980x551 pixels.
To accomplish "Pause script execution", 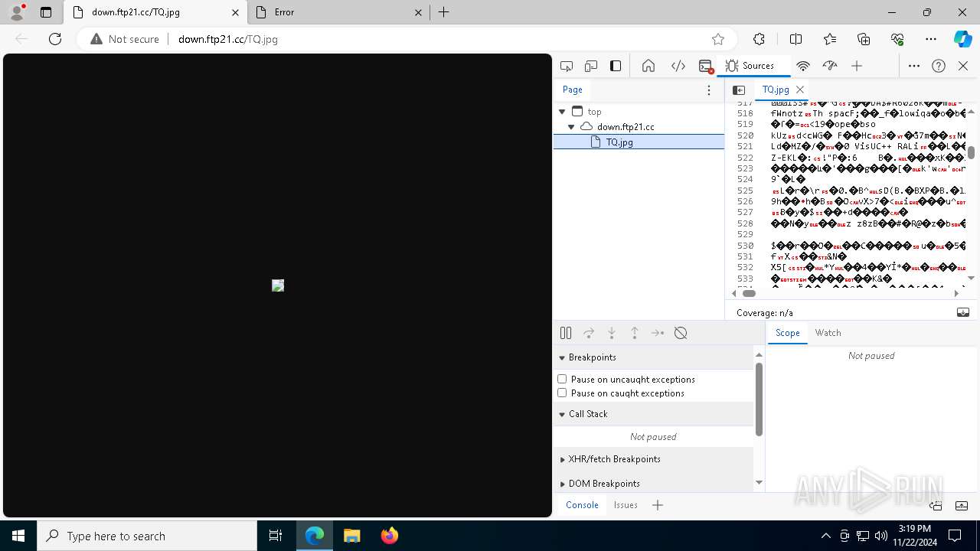I will click(566, 333).
